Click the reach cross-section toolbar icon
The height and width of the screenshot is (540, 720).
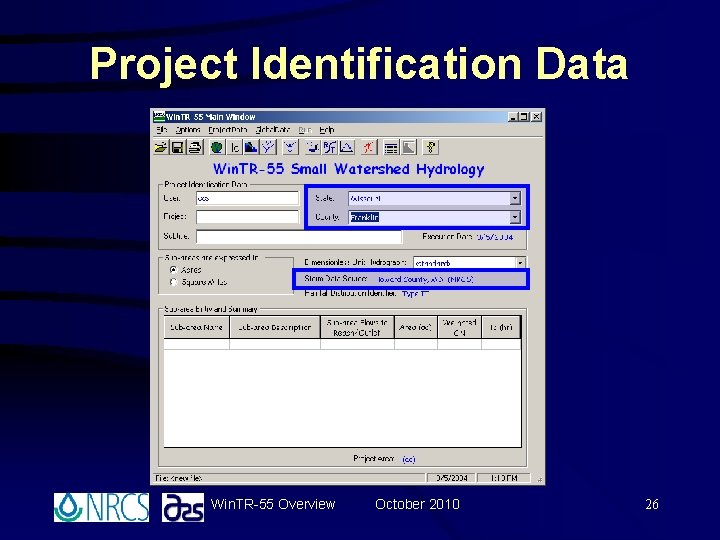tap(290, 147)
